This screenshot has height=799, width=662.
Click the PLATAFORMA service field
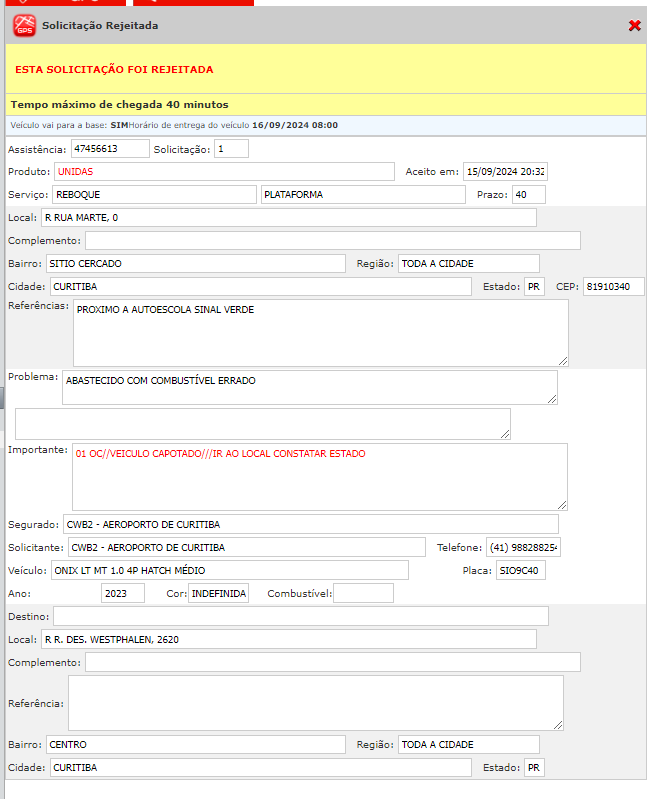[363, 195]
